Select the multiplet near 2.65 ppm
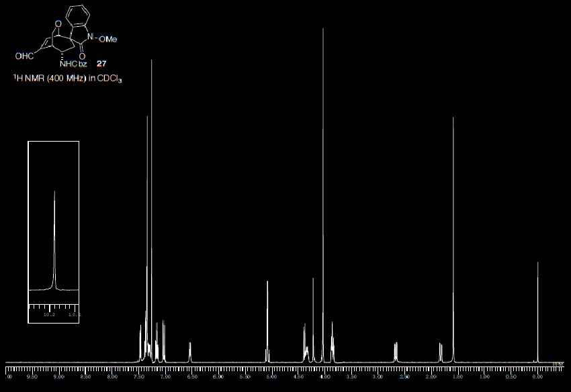571x392 pixels. tap(395, 351)
